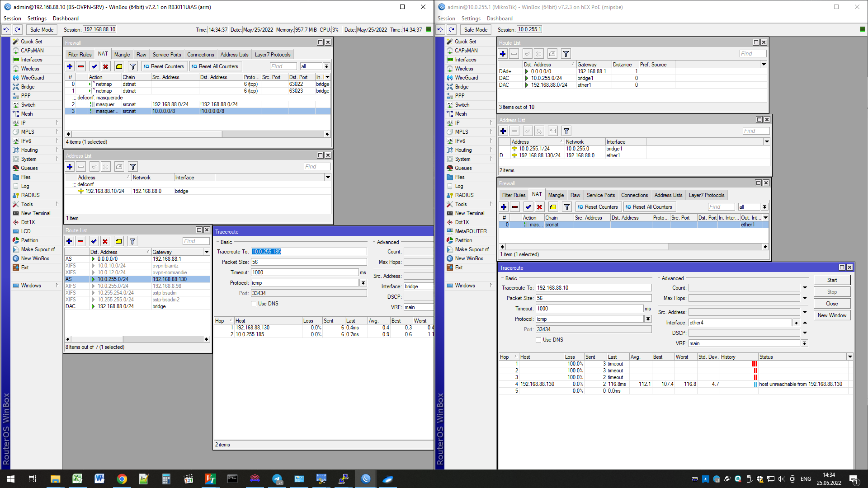Open the filter funnel in BS-OVPN-SRV Firewall
The width and height of the screenshot is (868, 488).
[x=132, y=66]
